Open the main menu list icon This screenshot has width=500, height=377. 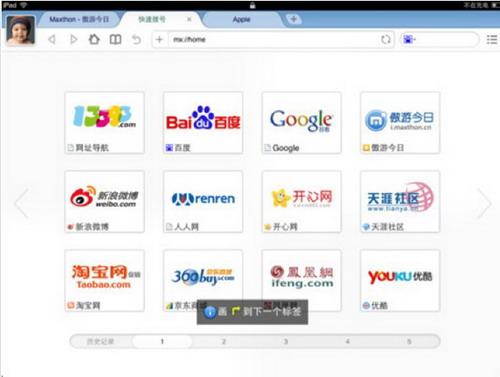tap(492, 39)
